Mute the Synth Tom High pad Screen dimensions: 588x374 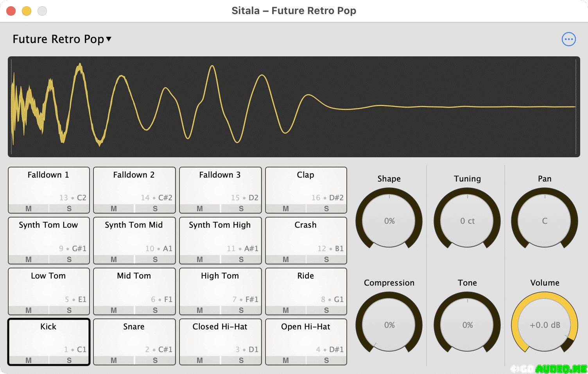[200, 259]
